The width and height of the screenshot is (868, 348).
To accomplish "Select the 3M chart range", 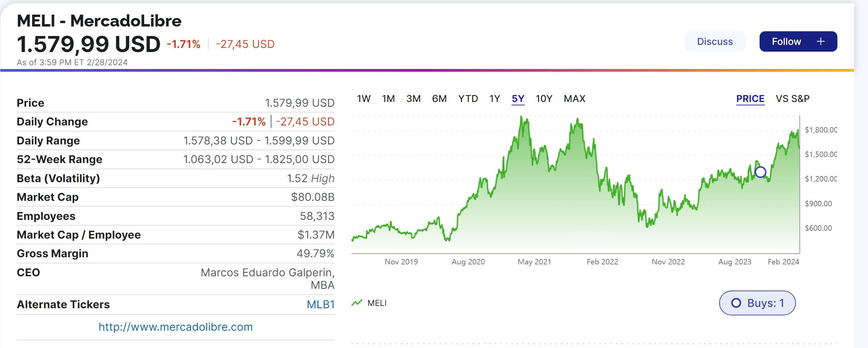I will 414,99.
